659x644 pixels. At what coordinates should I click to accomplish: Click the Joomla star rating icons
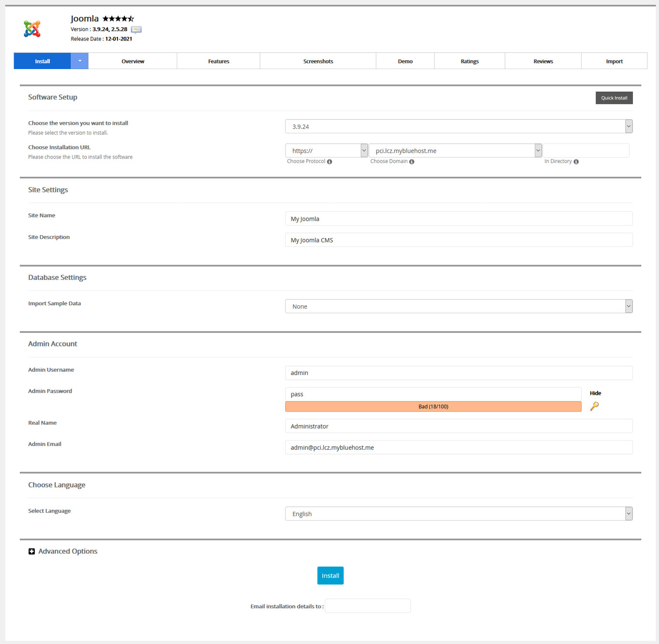(x=118, y=19)
